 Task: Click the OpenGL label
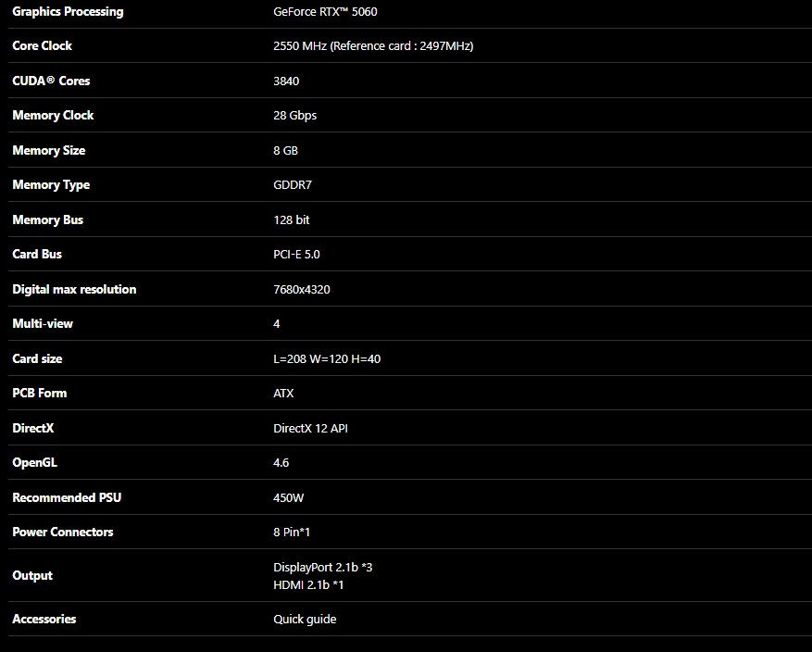(x=34, y=462)
